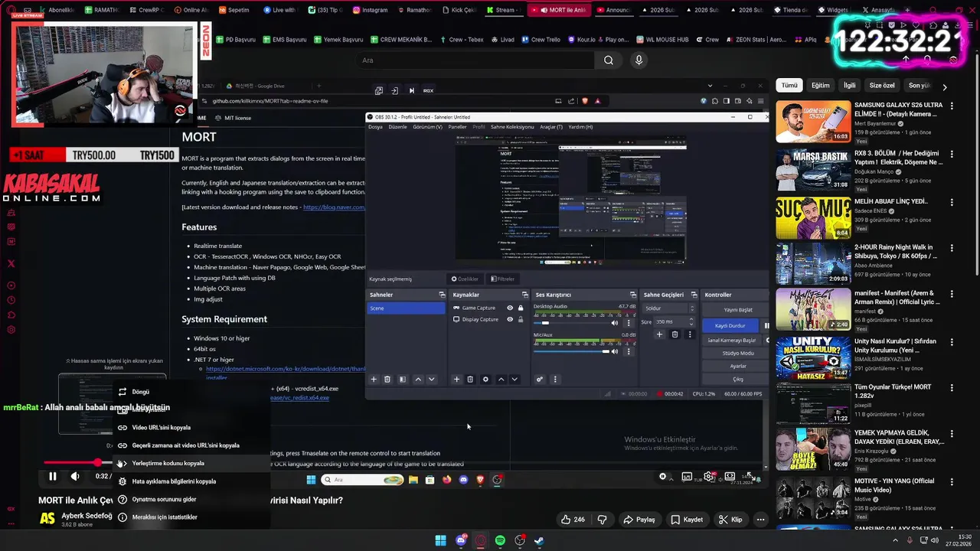Toggle visibility of Game Capture source
The height and width of the screenshot is (551, 980).
(510, 308)
